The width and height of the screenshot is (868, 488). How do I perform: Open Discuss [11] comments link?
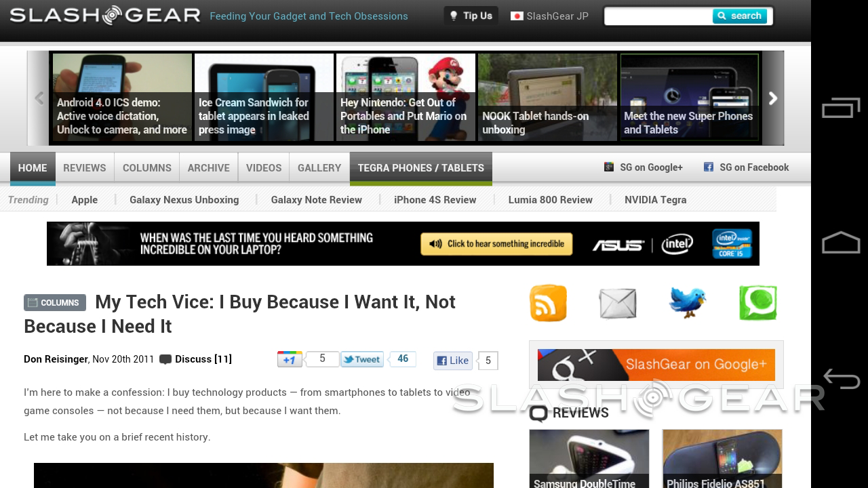(196, 359)
